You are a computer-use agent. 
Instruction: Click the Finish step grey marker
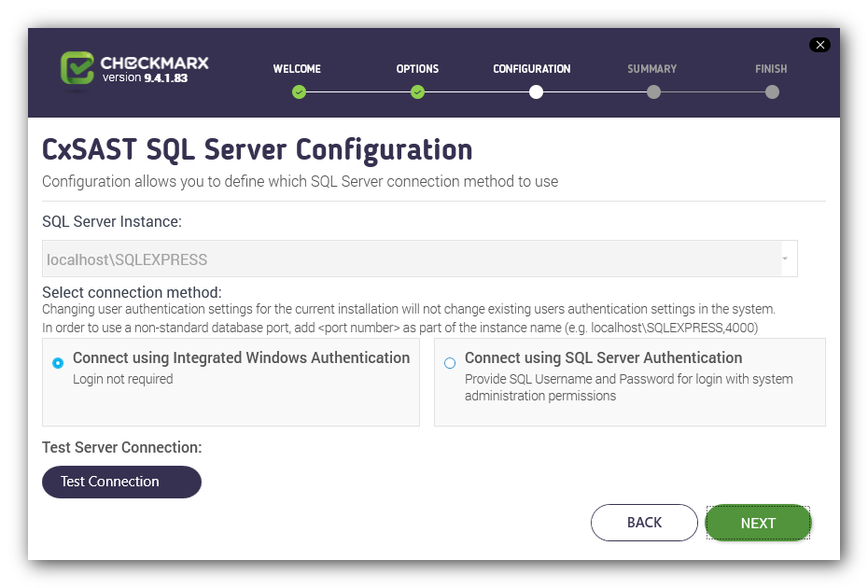coord(772,91)
